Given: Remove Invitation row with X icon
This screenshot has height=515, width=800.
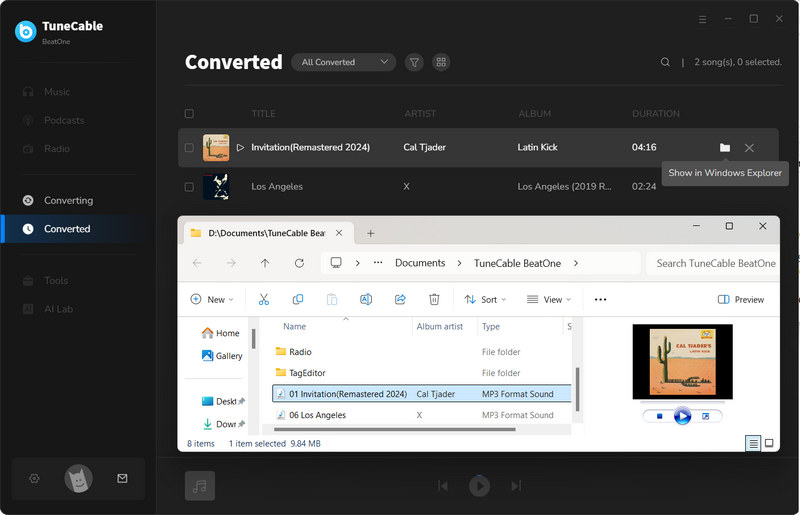Looking at the screenshot, I should 749,148.
